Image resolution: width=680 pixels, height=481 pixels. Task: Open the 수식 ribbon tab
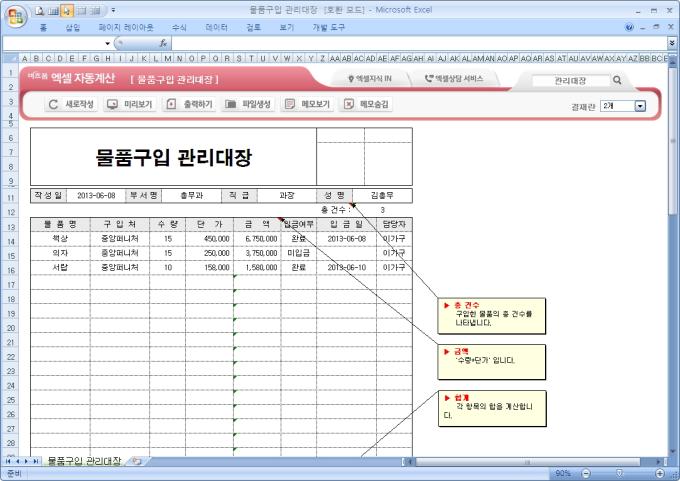coord(179,28)
